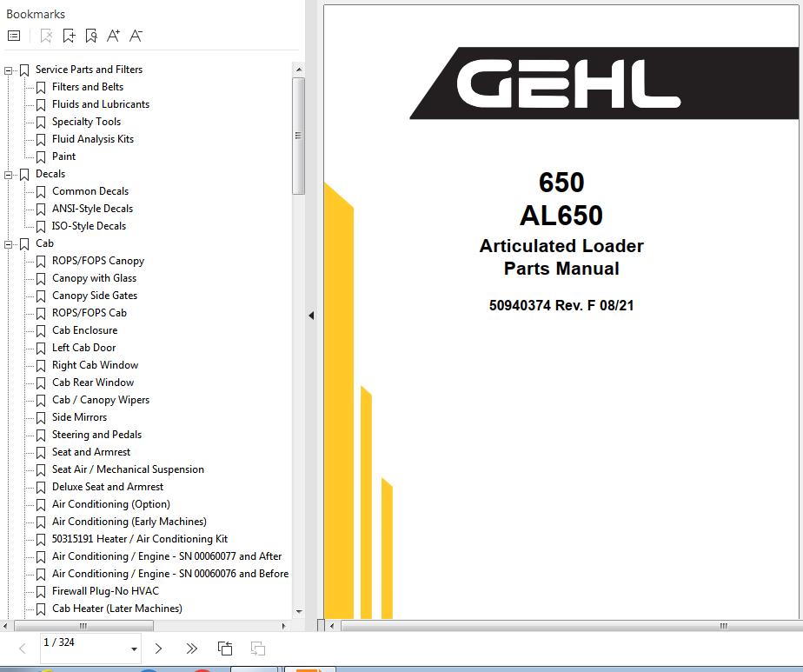Open the Fluids and Lubricants bookmark
Viewport: 803px width, 672px height.
[101, 104]
